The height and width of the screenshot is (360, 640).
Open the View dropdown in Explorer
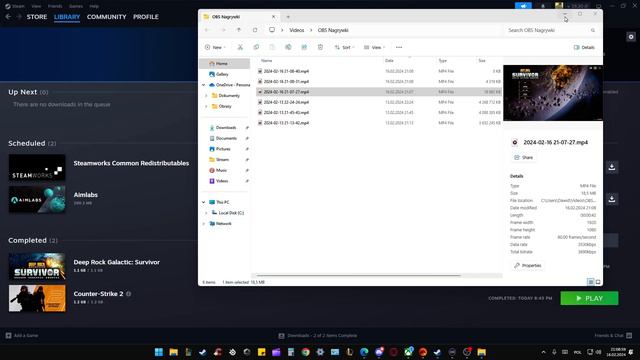pos(374,47)
